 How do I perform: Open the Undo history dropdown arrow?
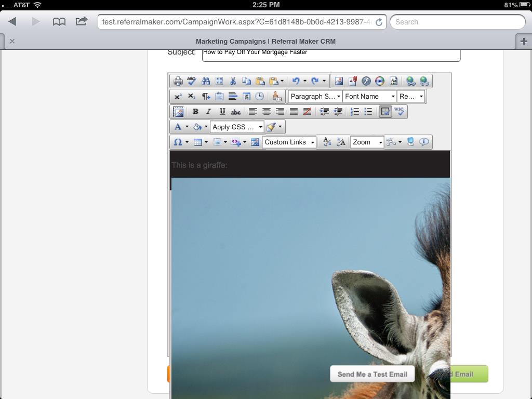pyautogui.click(x=304, y=81)
